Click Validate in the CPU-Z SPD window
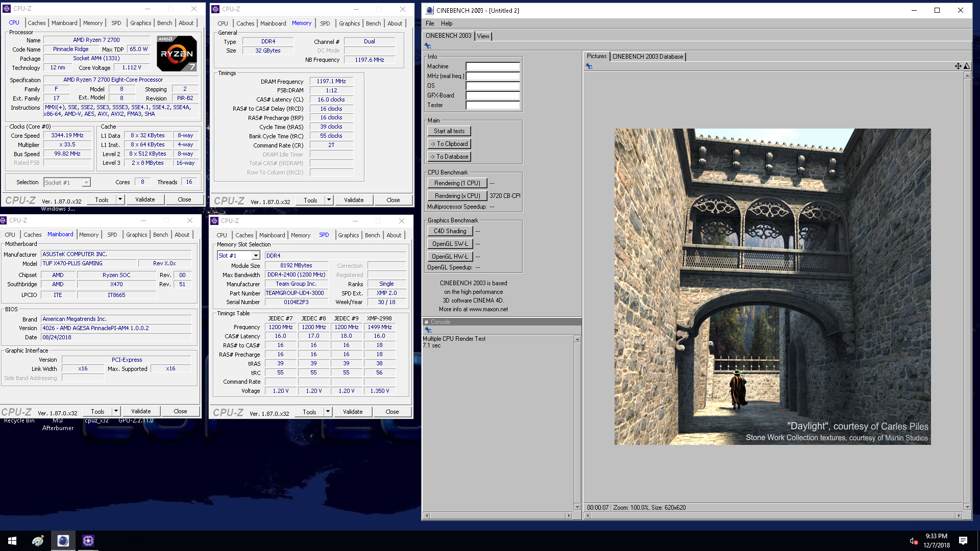Screen dimensions: 980x551 coord(353,412)
